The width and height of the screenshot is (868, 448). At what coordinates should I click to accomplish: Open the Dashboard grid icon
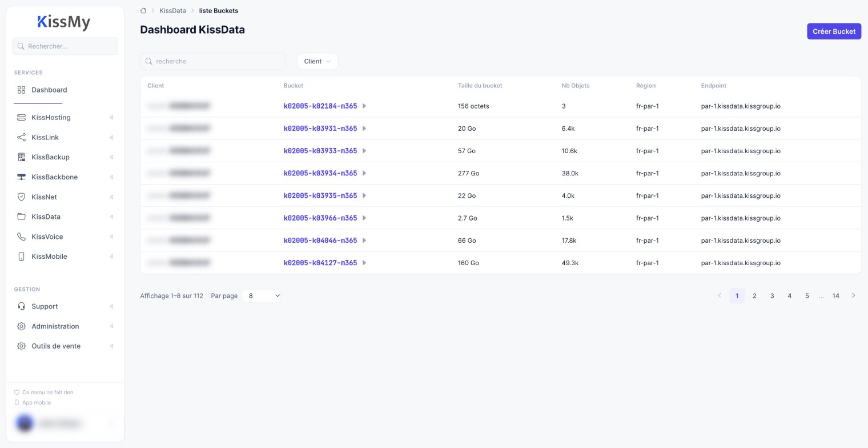21,90
